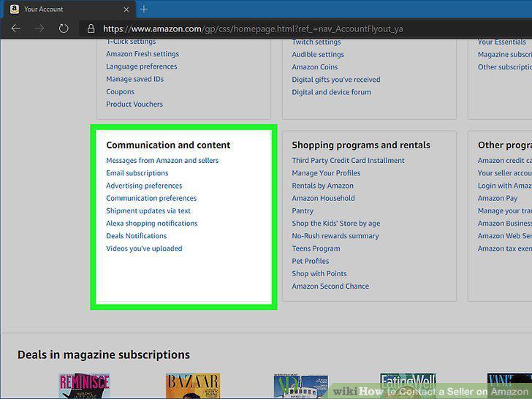Open Language preferences link
532x399 pixels.
coord(142,66)
